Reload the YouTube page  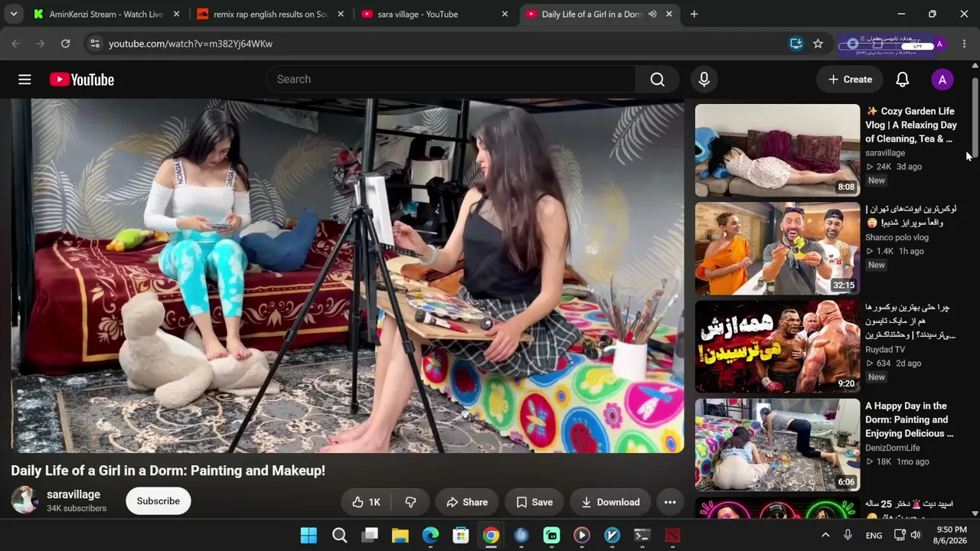(x=66, y=44)
